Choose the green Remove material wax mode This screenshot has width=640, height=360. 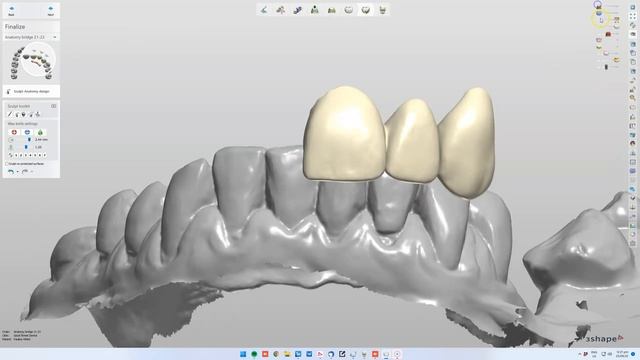pyautogui.click(x=40, y=132)
